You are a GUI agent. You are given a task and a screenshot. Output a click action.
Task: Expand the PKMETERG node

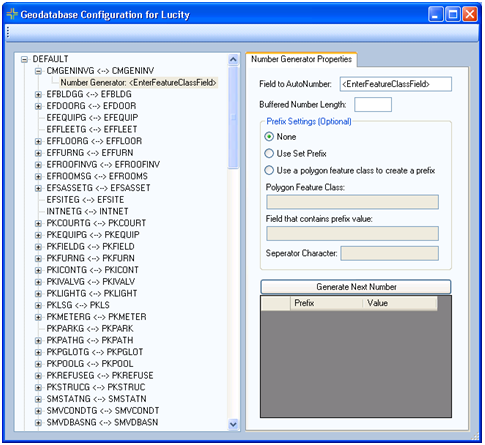[38, 317]
